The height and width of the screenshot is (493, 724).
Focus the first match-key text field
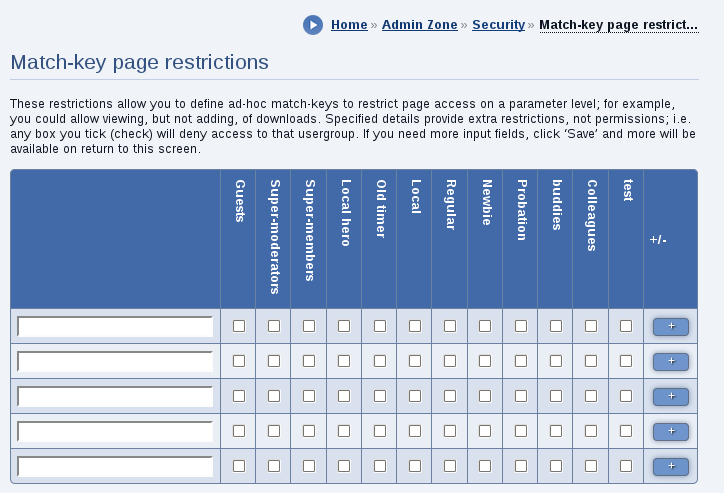(x=115, y=326)
